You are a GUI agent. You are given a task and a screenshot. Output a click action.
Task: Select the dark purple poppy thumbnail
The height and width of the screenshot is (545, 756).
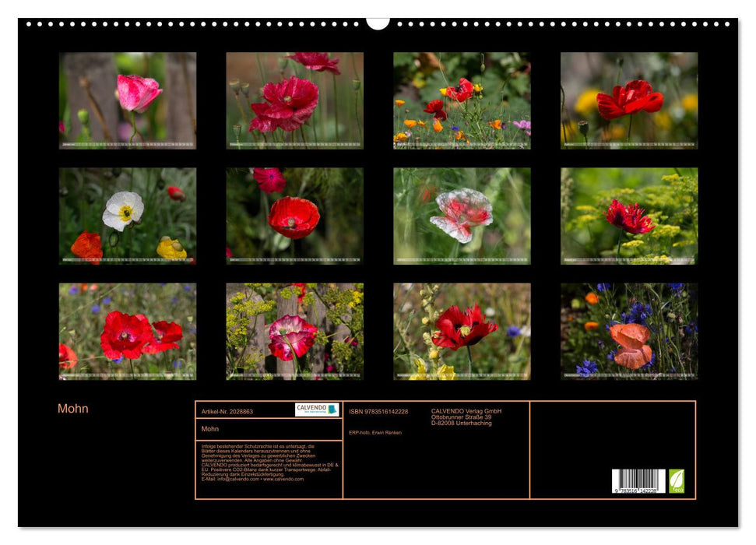pos(628,214)
